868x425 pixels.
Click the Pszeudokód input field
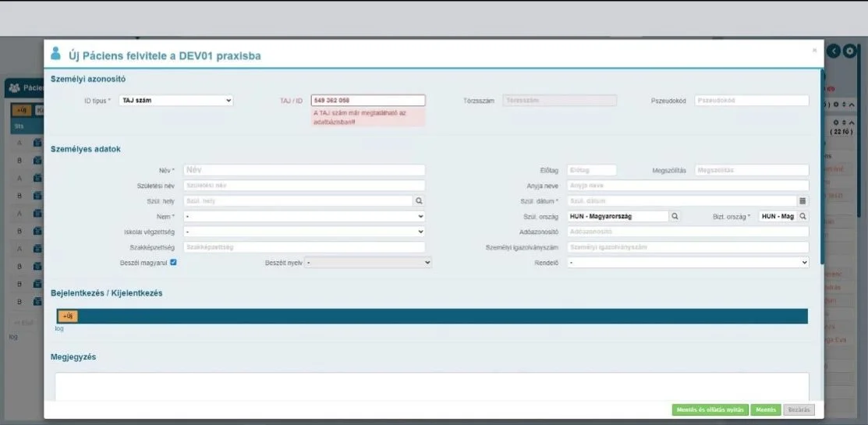[x=752, y=101]
